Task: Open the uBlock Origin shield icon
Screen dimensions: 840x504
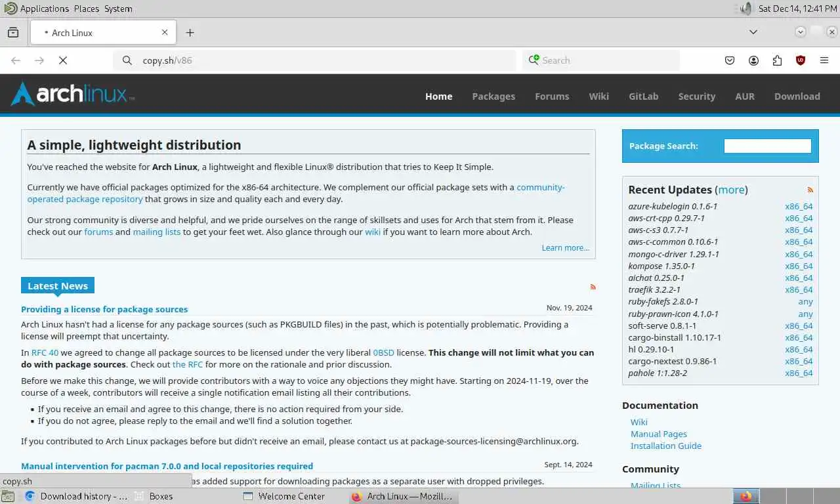Action: click(x=801, y=60)
